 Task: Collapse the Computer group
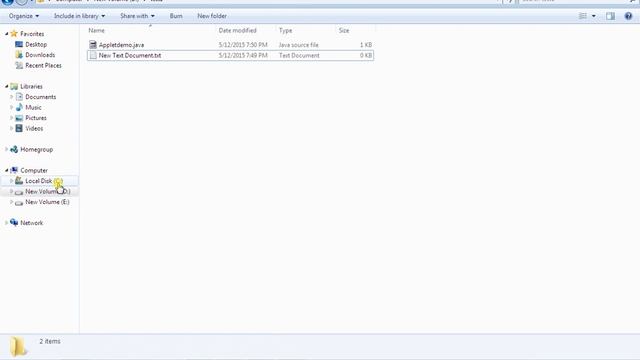point(7,171)
